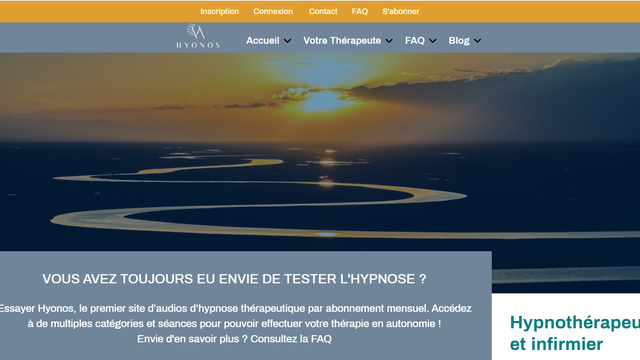Open the Accueil menu item

pos(262,40)
